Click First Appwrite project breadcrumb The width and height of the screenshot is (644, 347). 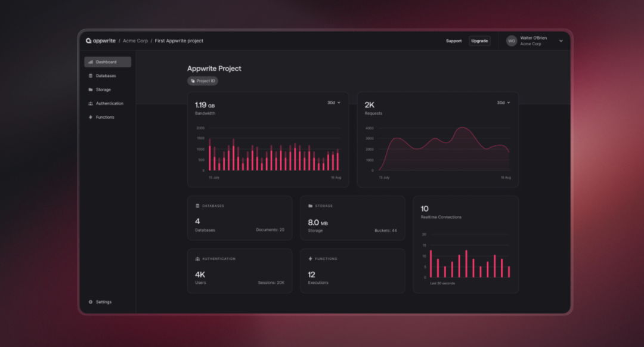tap(179, 41)
